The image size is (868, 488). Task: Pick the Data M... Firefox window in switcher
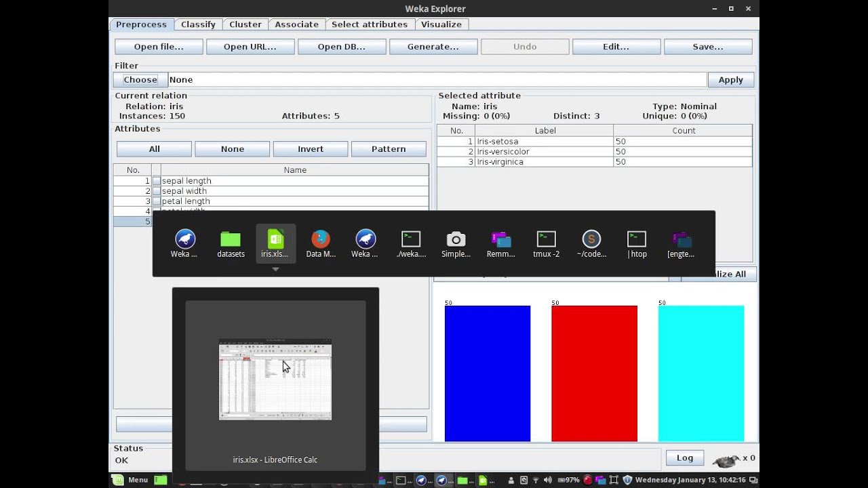[x=321, y=244]
